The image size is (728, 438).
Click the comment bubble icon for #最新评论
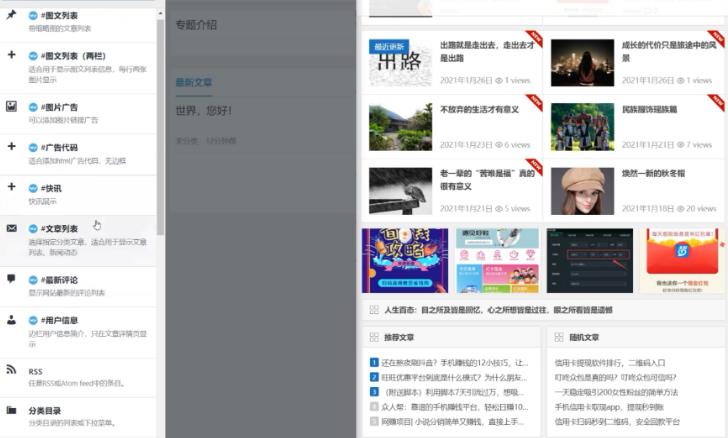11,279
